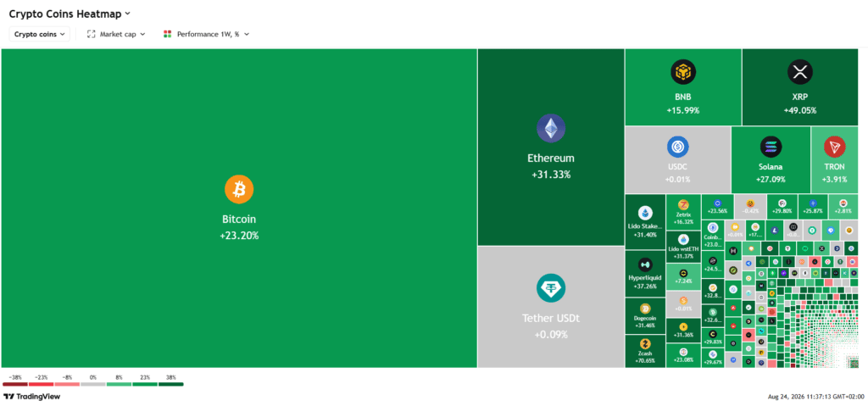This screenshot has width=868, height=406.
Task: Click the XRP coin logo
Action: pyautogui.click(x=799, y=71)
